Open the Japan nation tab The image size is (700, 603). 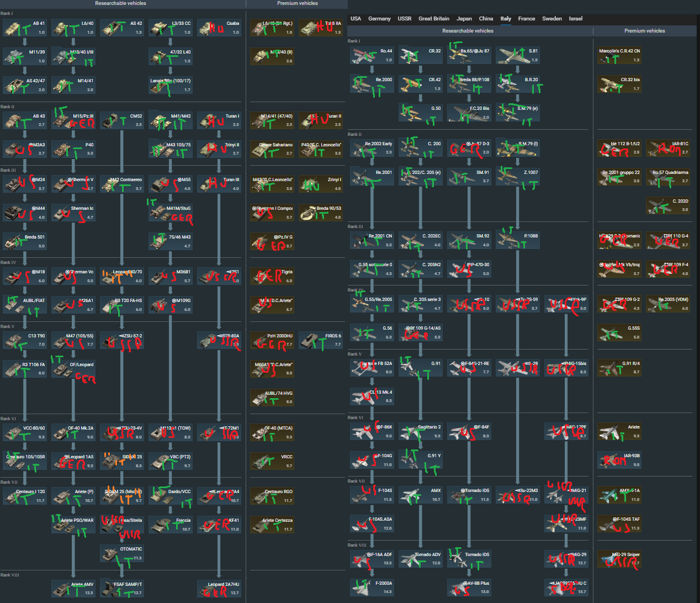click(464, 18)
